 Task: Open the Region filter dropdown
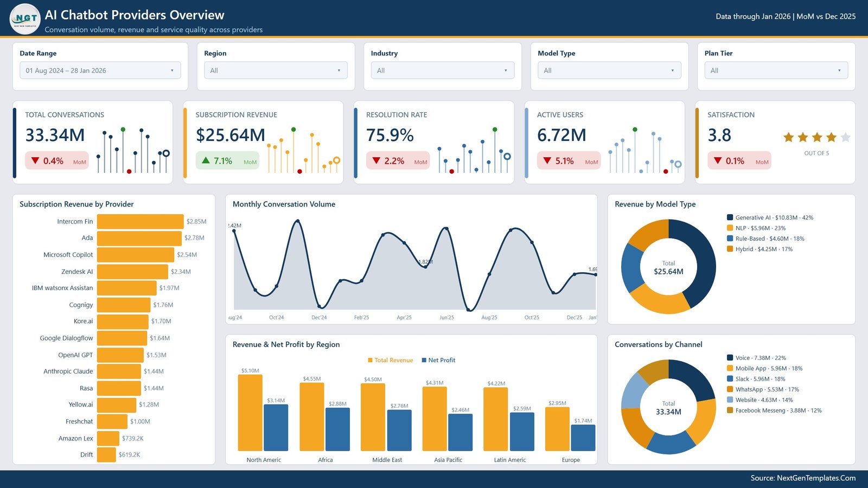(276, 70)
